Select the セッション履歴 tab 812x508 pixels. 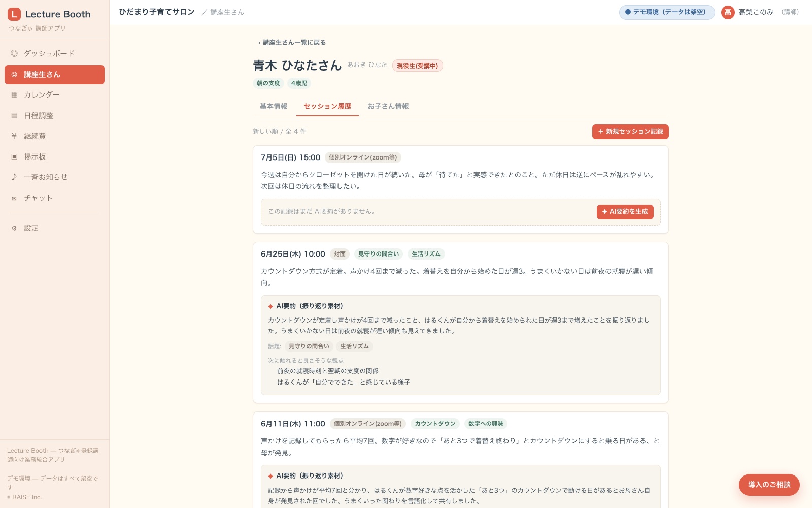coord(327,106)
